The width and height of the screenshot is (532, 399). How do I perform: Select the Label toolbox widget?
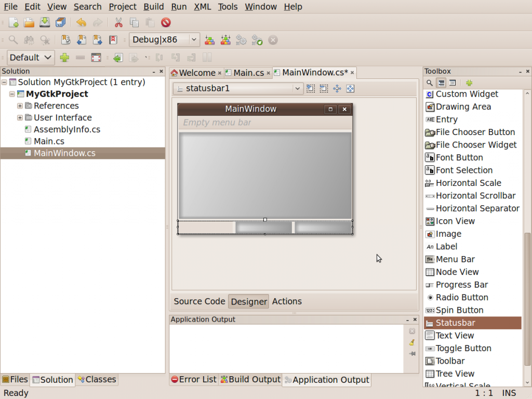pyautogui.click(x=473, y=247)
